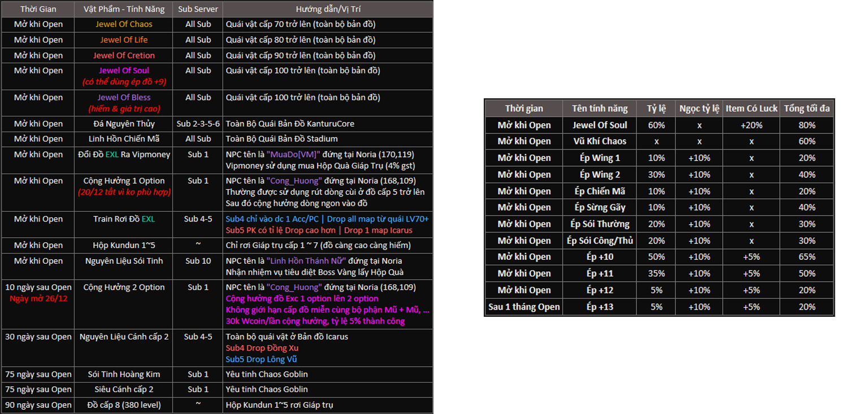Select the Vật Phẩm - Tính Năng header
868x414 pixels.
124,9
